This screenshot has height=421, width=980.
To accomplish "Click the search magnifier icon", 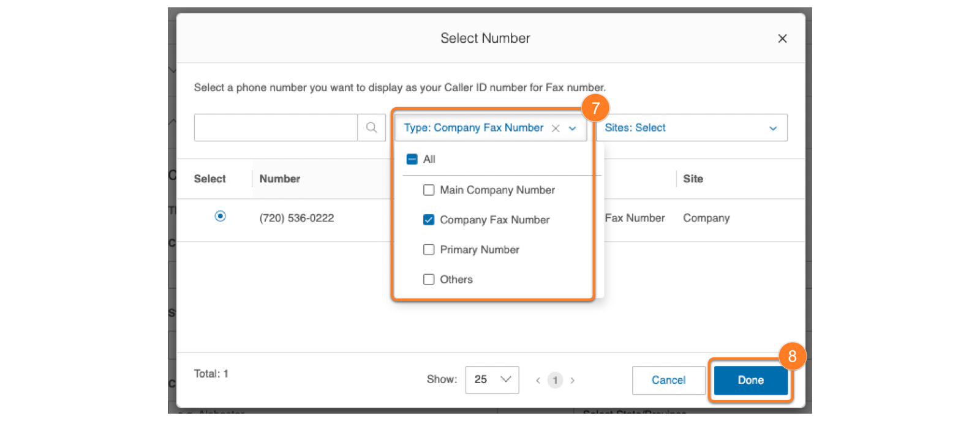I will [371, 127].
